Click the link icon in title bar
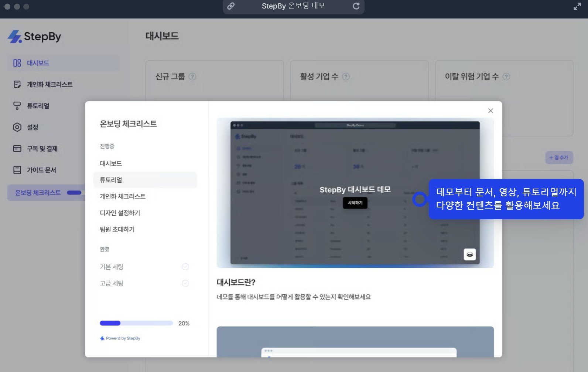Viewport: 588px width, 372px height. click(231, 6)
